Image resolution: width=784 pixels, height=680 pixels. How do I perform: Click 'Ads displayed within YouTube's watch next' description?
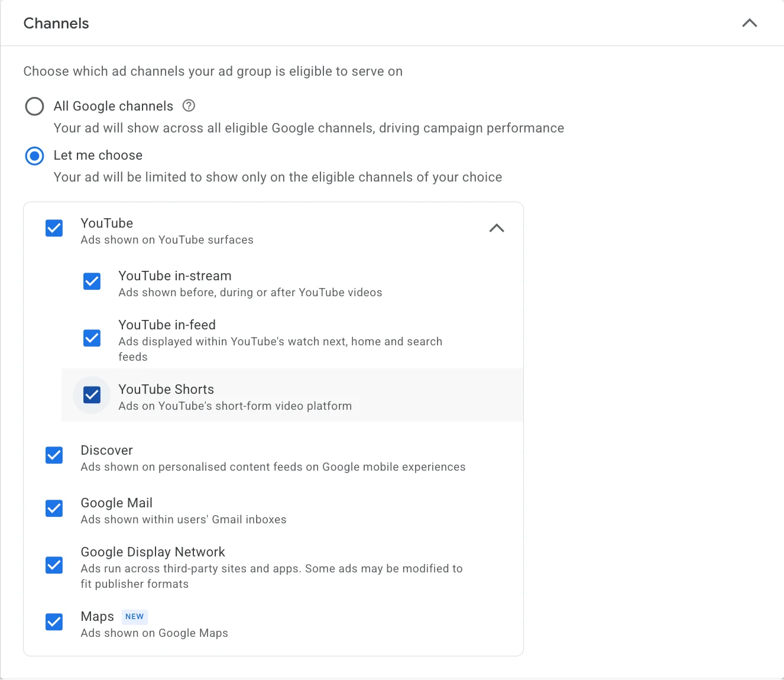[x=280, y=349]
